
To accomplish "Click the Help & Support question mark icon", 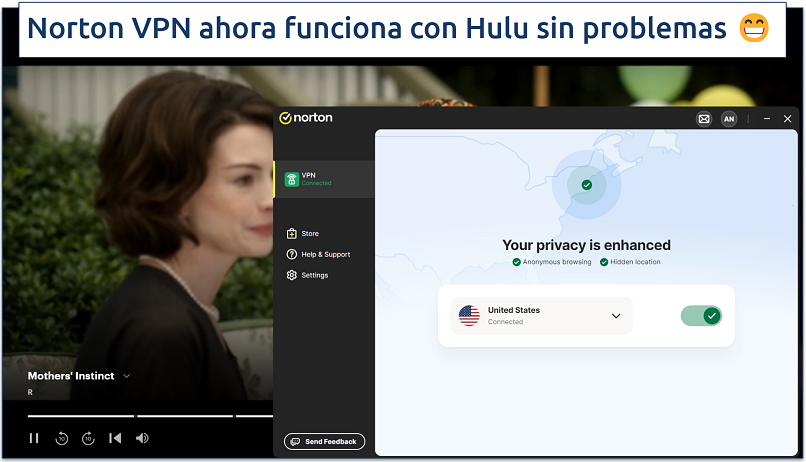I will point(291,254).
